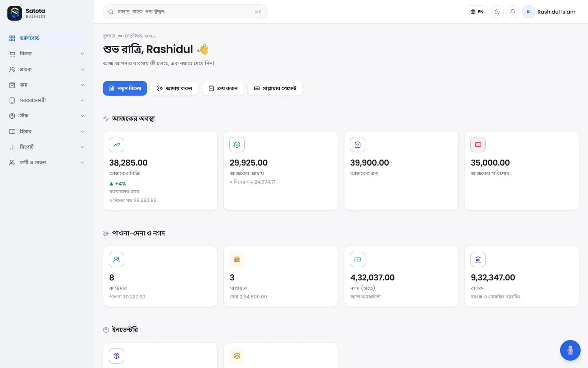Click the Satota Business logo
588x368 pixels.
[27, 13]
